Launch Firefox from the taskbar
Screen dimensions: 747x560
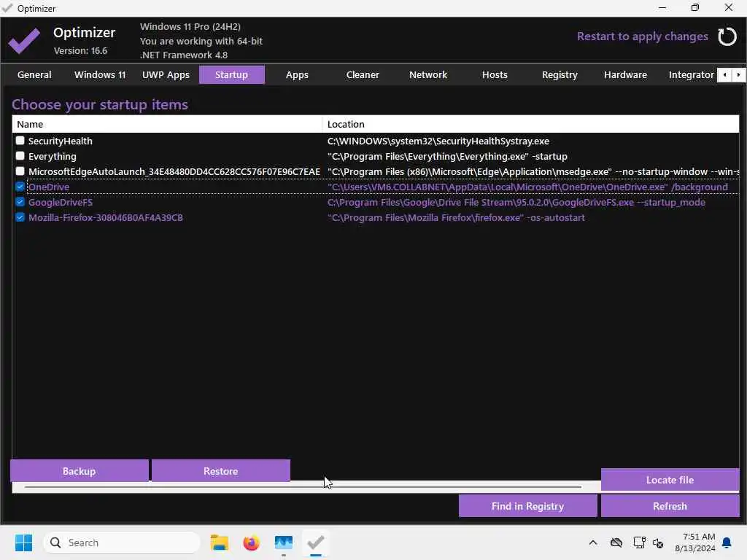251,542
